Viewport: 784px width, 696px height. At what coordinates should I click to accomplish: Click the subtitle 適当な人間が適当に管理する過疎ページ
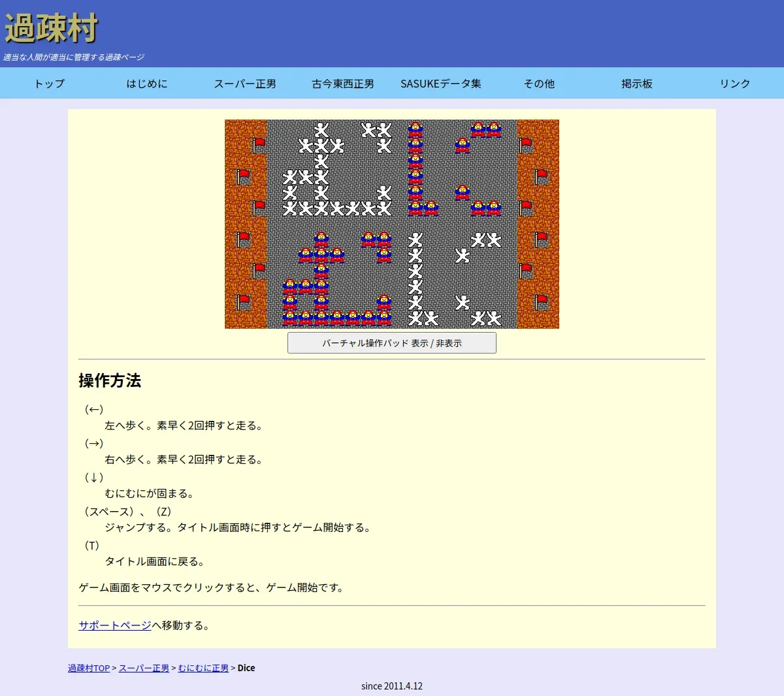(73, 58)
